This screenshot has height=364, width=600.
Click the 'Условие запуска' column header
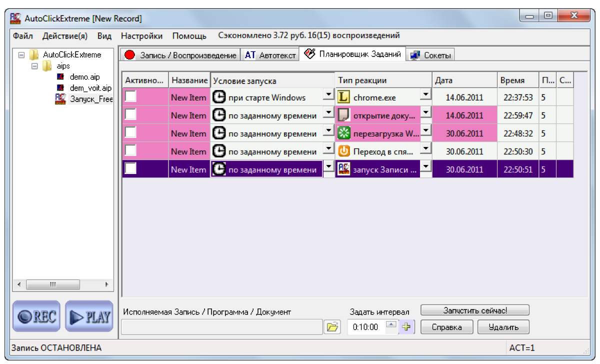tap(272, 80)
